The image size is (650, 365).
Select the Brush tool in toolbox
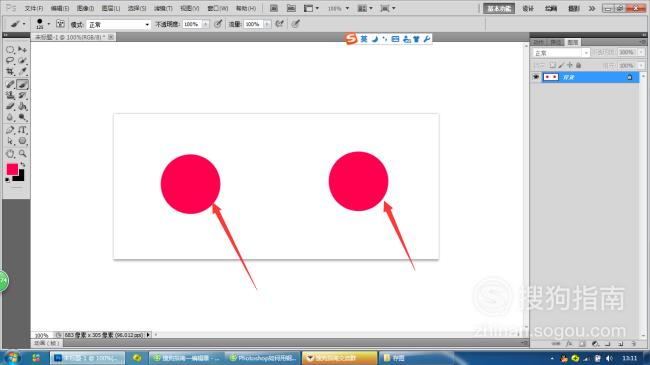coord(22,84)
